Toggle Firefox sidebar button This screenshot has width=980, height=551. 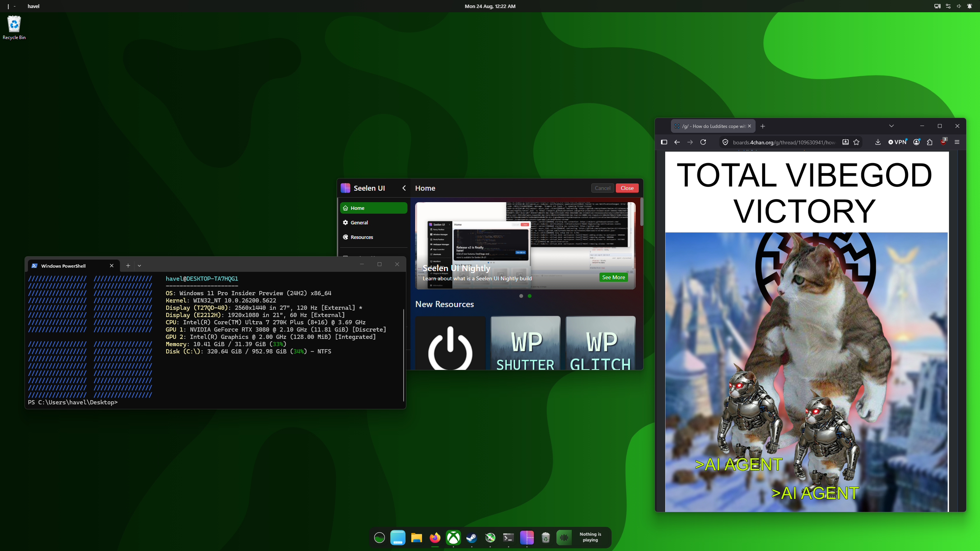click(x=664, y=142)
